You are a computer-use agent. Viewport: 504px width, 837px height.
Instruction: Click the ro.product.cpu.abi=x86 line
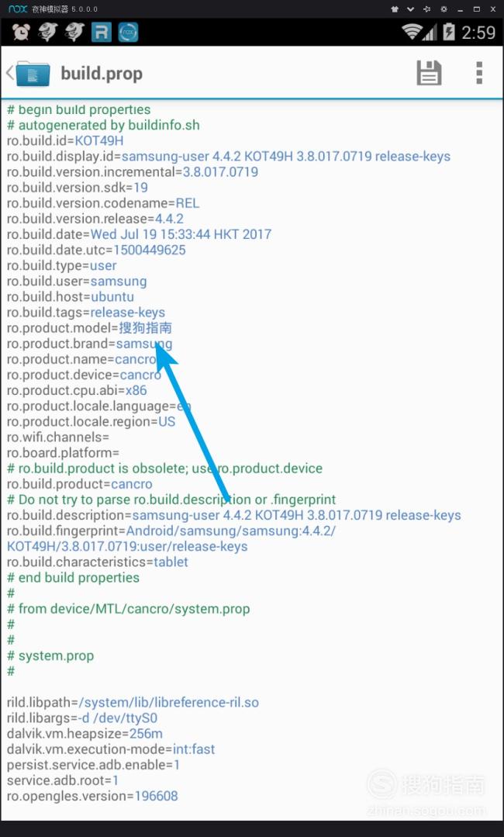click(77, 390)
